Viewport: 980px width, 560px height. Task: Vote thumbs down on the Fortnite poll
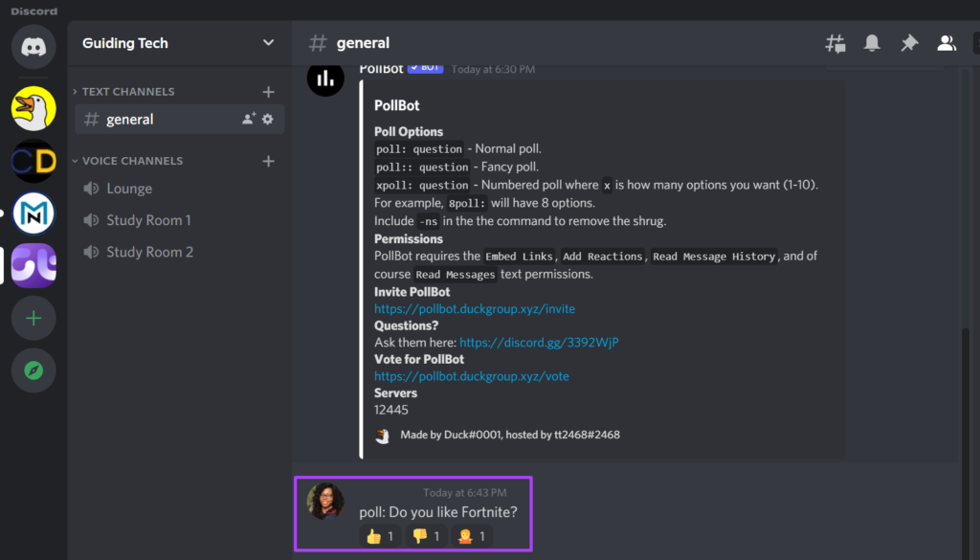click(426, 536)
